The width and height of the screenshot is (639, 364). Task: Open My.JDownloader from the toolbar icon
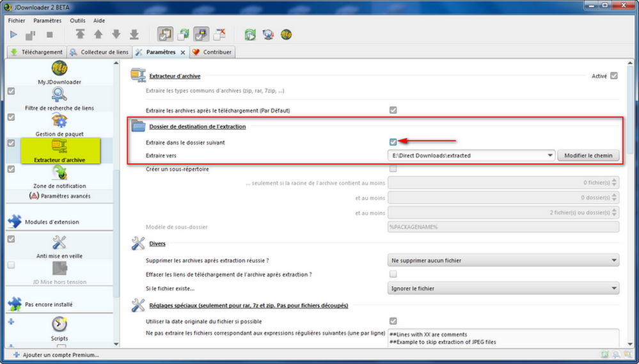click(286, 35)
